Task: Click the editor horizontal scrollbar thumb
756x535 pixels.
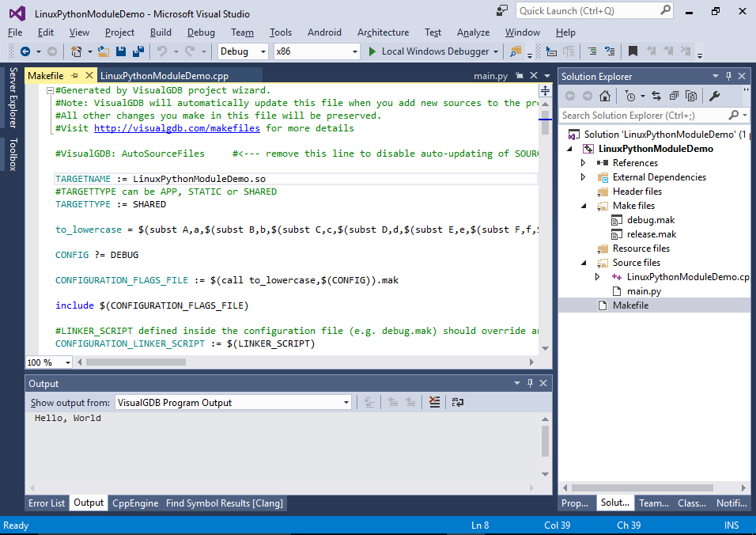Action: [x=135, y=362]
